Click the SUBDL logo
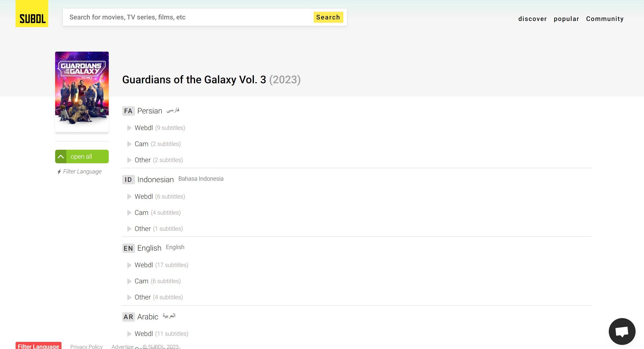Screen dimensions: 644x349 click(32, 14)
